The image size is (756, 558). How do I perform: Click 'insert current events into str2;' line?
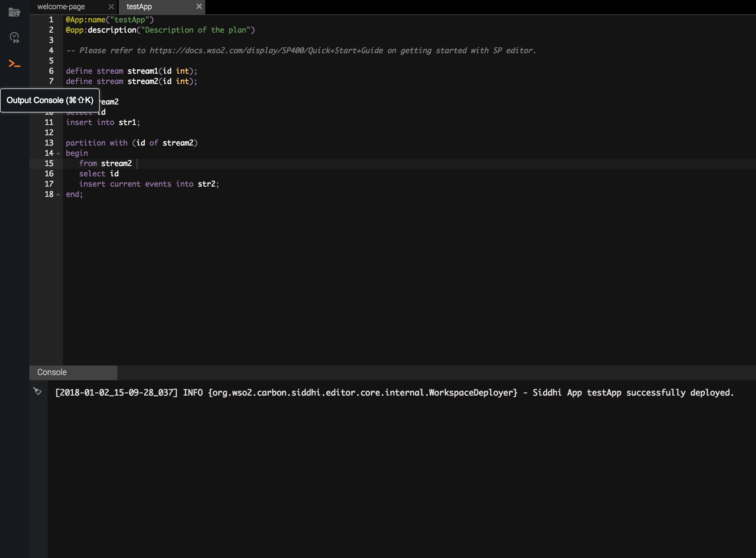point(149,184)
